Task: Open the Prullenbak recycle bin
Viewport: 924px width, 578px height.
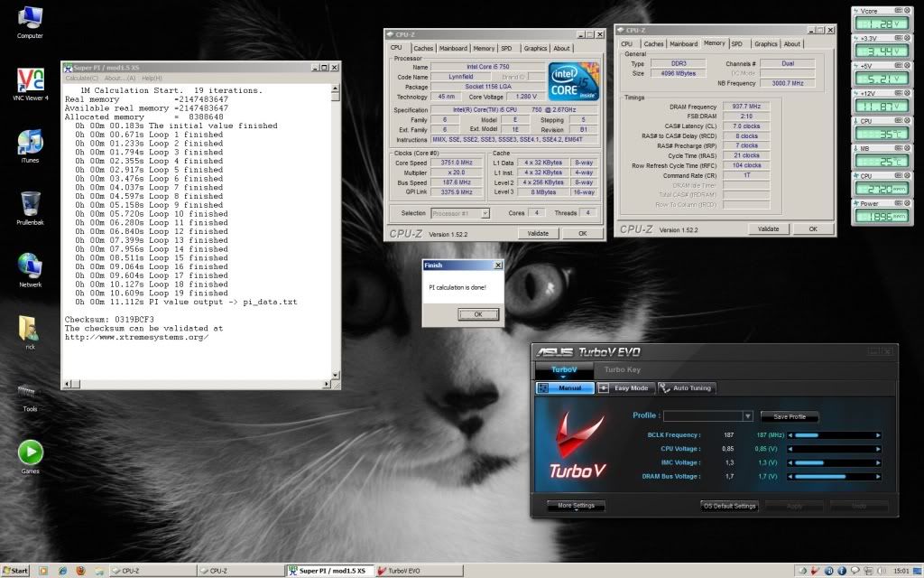Action: 30,202
